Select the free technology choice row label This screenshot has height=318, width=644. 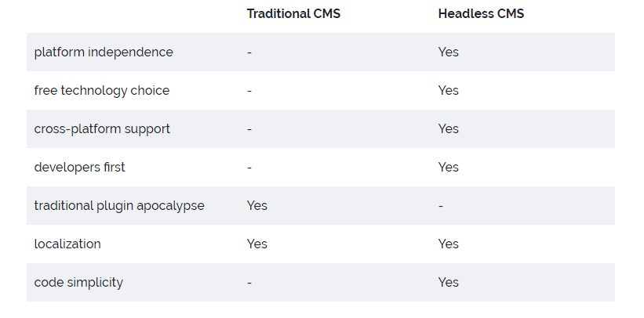102,90
